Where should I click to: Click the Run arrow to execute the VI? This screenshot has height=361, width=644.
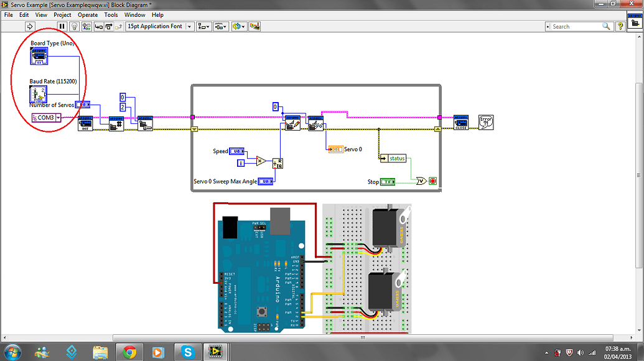[x=29, y=26]
